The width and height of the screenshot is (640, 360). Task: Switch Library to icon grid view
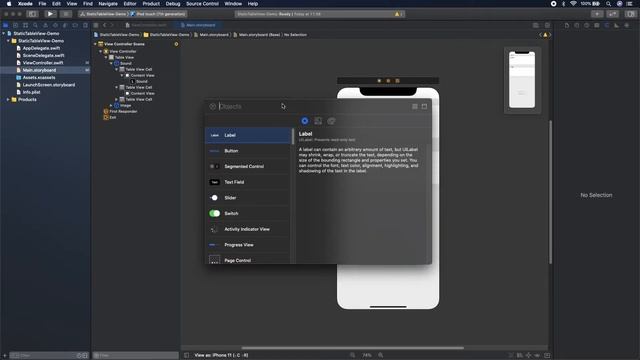[415, 107]
